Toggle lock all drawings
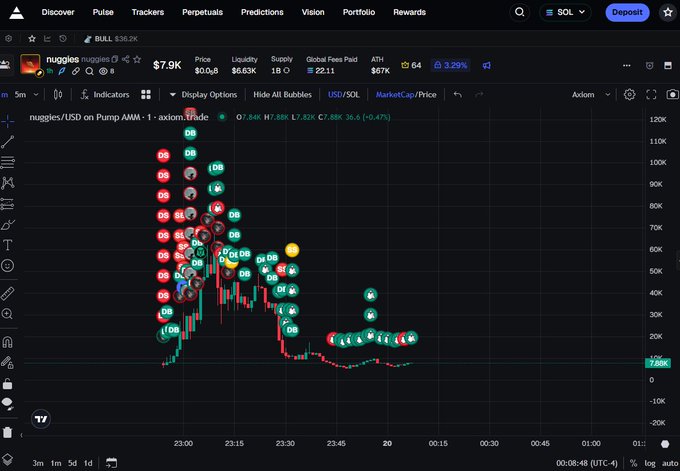680x471 pixels. coord(7,384)
